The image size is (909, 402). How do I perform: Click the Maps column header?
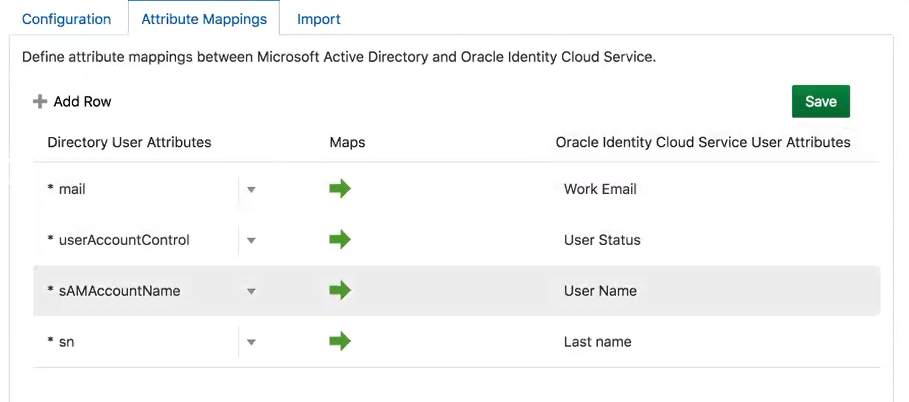click(x=347, y=142)
